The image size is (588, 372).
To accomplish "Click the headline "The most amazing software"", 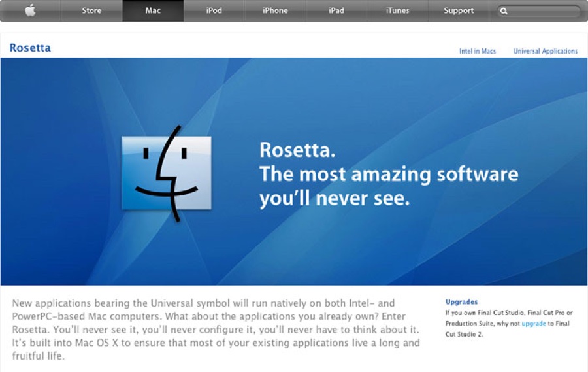I will click(389, 174).
